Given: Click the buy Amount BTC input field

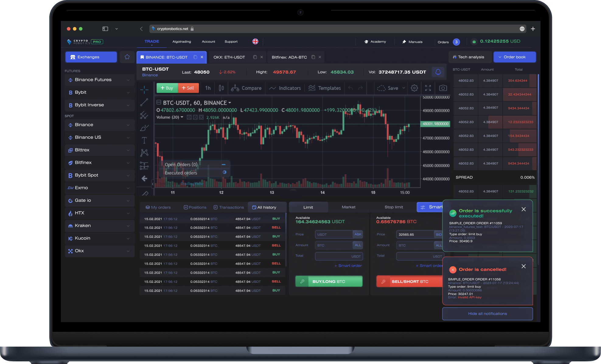Looking at the screenshot, I should [334, 245].
